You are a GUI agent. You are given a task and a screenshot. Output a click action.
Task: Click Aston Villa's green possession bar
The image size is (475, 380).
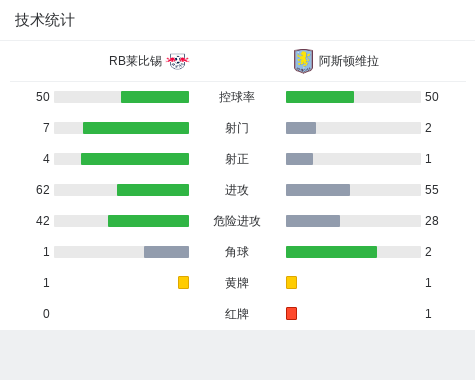tap(320, 97)
